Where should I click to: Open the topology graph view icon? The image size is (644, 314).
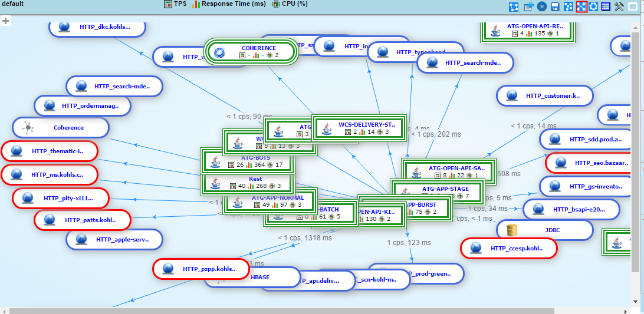tap(514, 6)
